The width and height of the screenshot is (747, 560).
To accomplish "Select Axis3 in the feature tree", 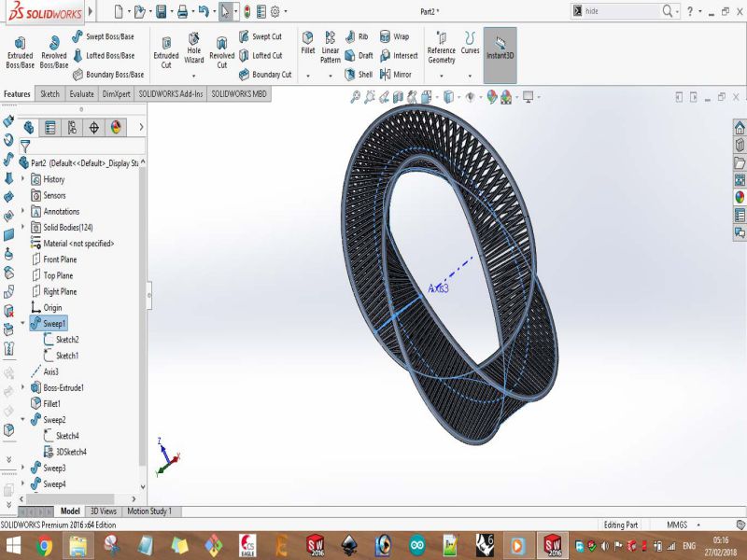I will [44, 371].
